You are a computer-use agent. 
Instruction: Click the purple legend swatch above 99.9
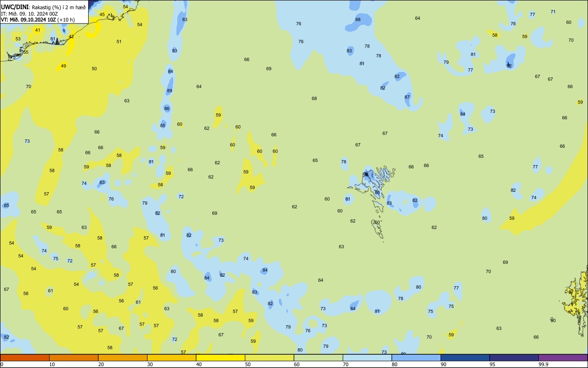coord(563,357)
